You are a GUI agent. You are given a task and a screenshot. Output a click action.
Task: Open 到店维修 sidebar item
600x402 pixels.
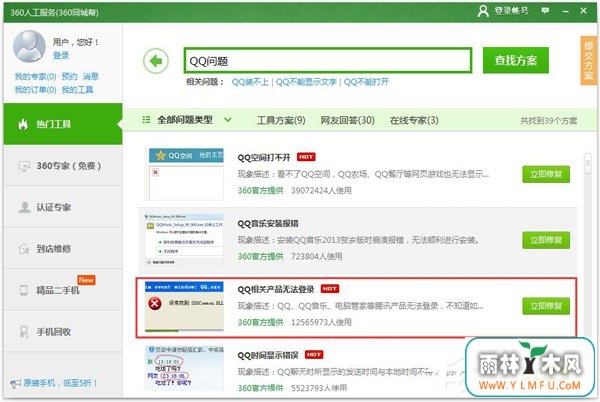pos(63,249)
